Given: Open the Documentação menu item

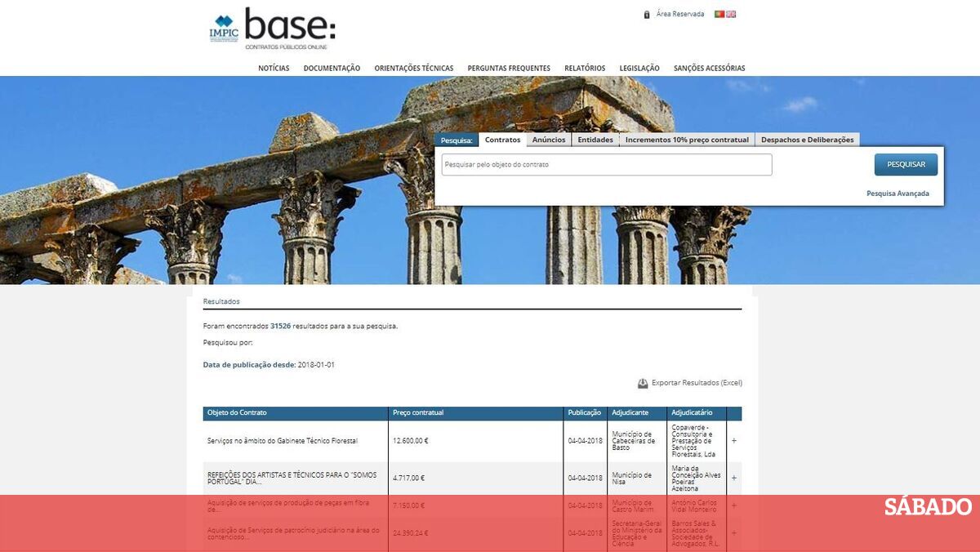Looking at the screenshot, I should tap(332, 69).
